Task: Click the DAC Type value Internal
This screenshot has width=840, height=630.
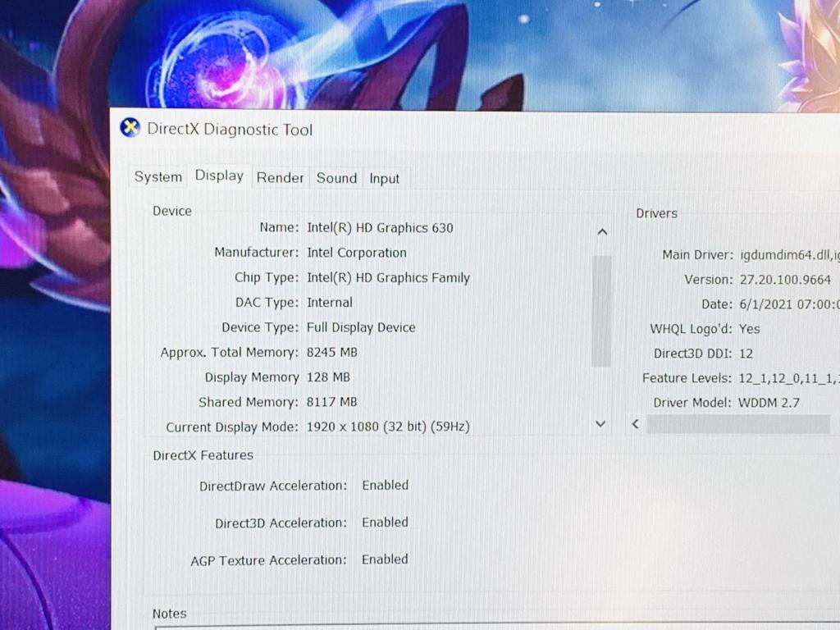Action: (330, 303)
